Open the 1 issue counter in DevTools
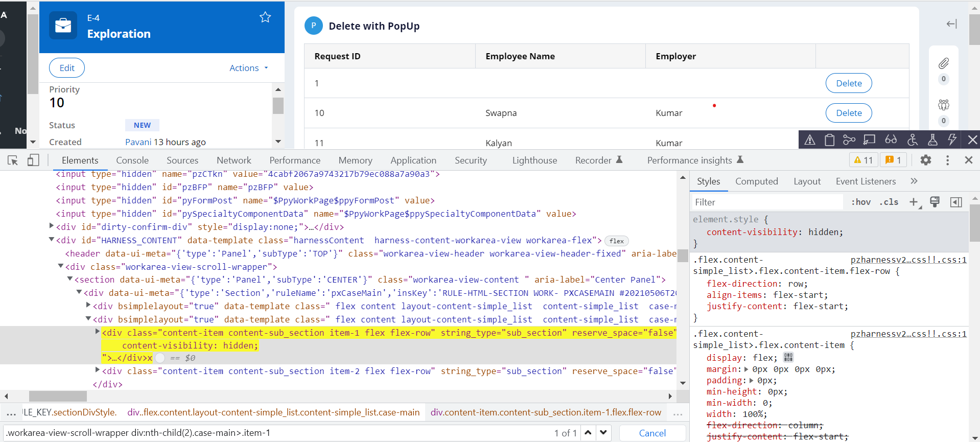Screen dimensions: 980x442 893,160
